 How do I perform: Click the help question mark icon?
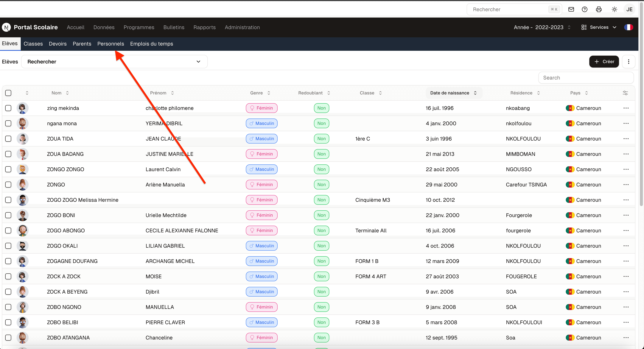pyautogui.click(x=584, y=10)
